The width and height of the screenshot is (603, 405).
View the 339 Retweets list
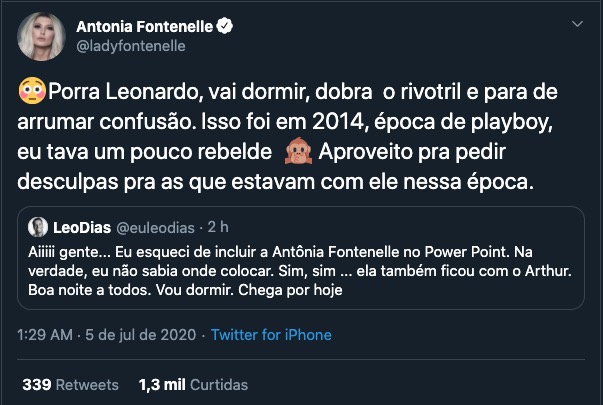click(x=70, y=384)
